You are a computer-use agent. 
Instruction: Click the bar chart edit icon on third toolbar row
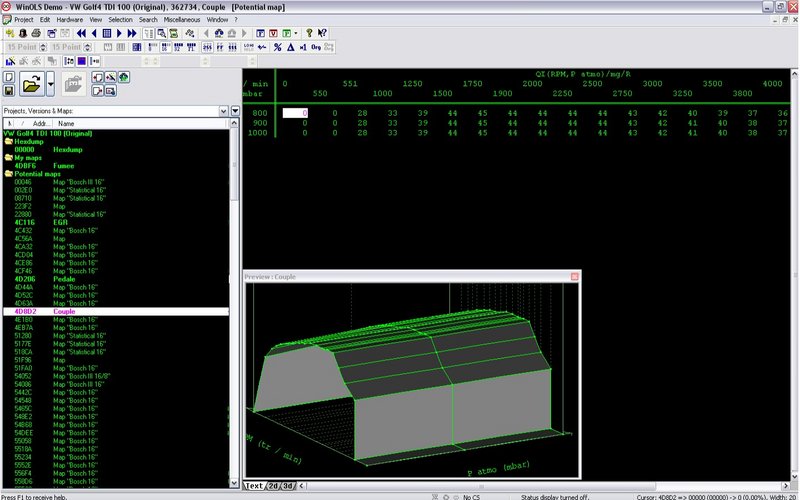[x=10, y=61]
